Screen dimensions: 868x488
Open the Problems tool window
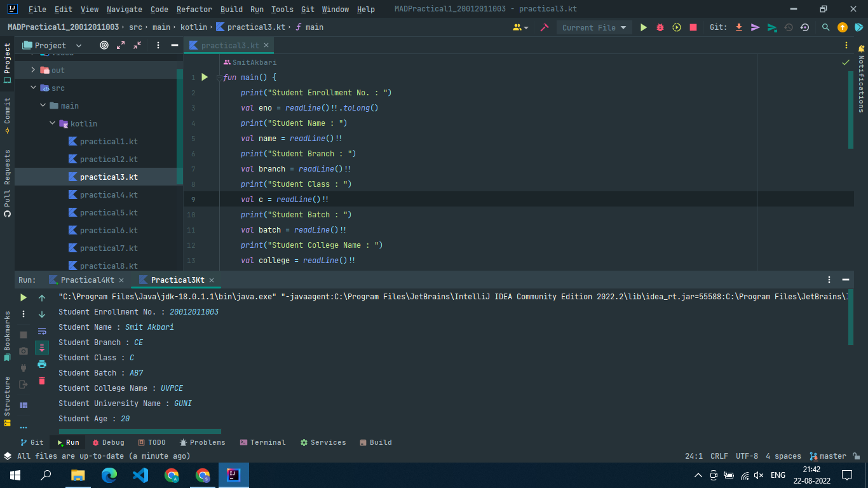coord(203,442)
